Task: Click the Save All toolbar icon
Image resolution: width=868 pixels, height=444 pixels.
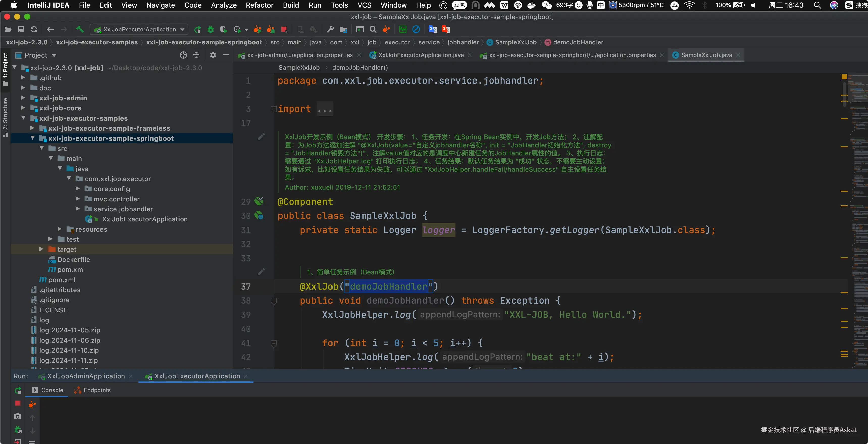Action: [x=20, y=30]
